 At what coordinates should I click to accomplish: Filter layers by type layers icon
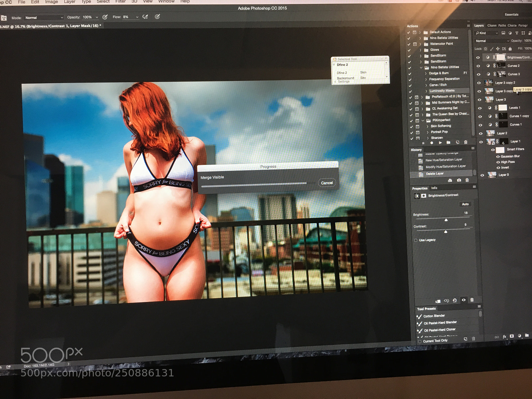point(517,33)
